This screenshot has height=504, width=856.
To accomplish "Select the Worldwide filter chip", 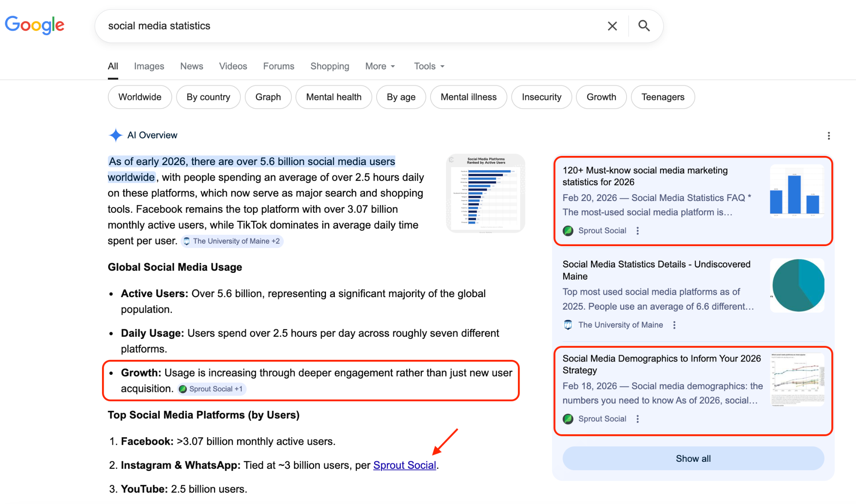I will click(140, 97).
